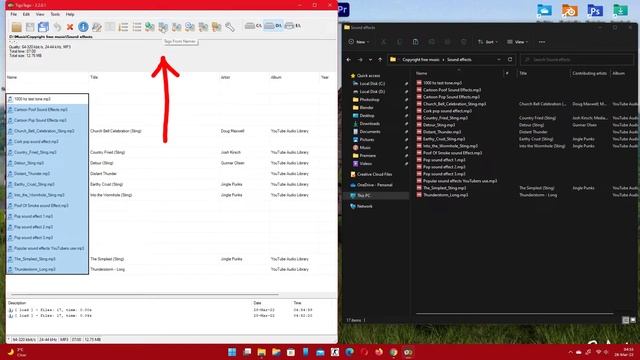Open Photoshop folder in Explorer sidebar
The width and height of the screenshot is (640, 360).
(x=369, y=100)
